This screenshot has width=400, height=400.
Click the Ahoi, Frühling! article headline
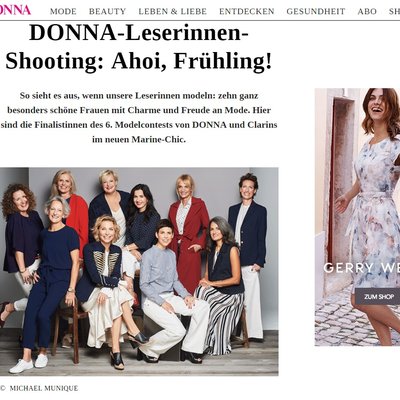click(x=139, y=47)
